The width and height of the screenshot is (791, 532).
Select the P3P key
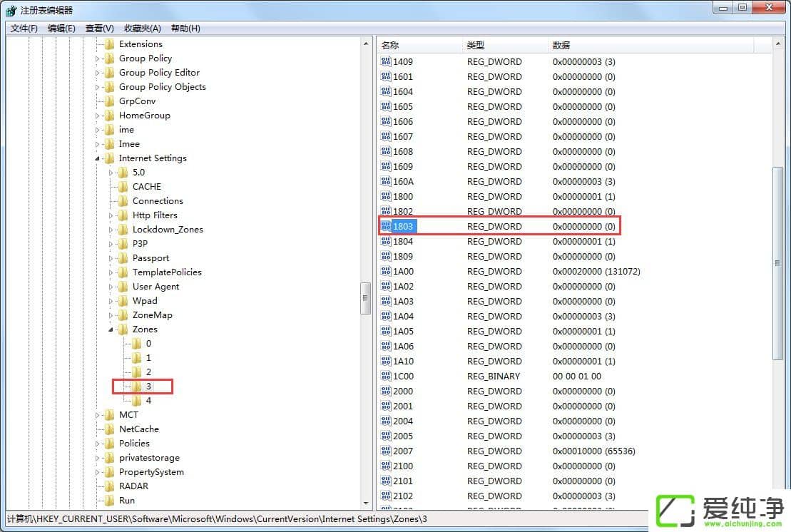(x=140, y=244)
